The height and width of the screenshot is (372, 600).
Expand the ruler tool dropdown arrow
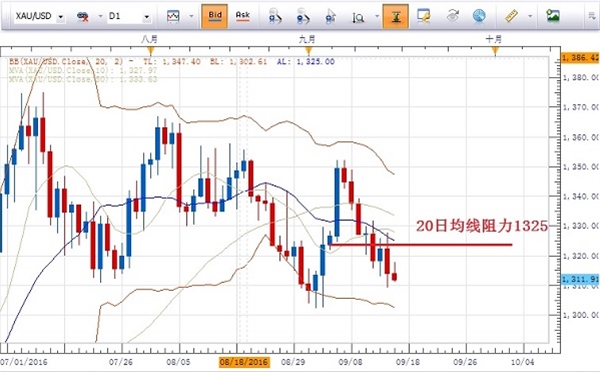pyautogui.click(x=530, y=16)
